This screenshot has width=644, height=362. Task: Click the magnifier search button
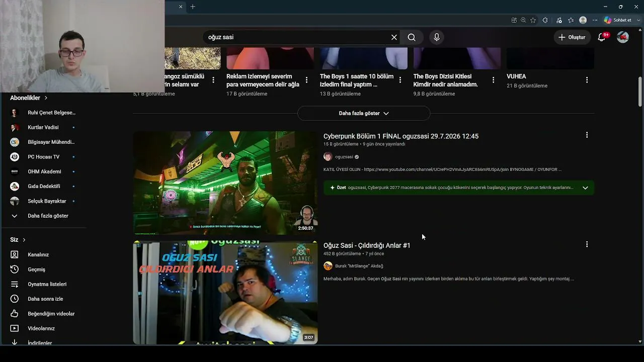click(x=412, y=37)
